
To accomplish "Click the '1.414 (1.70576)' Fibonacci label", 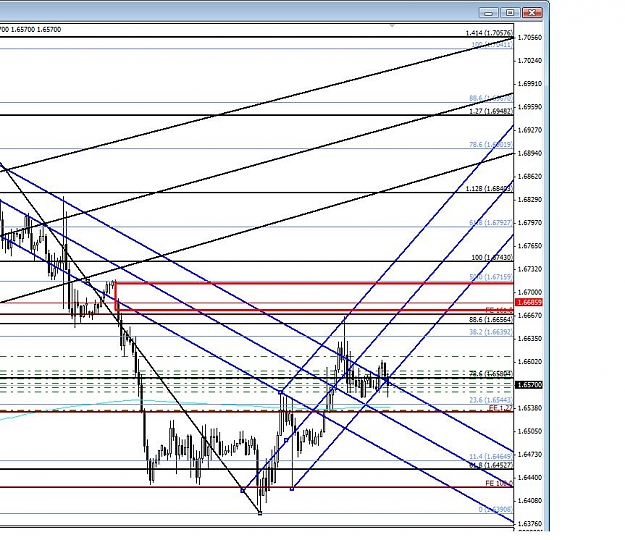I will (x=489, y=33).
